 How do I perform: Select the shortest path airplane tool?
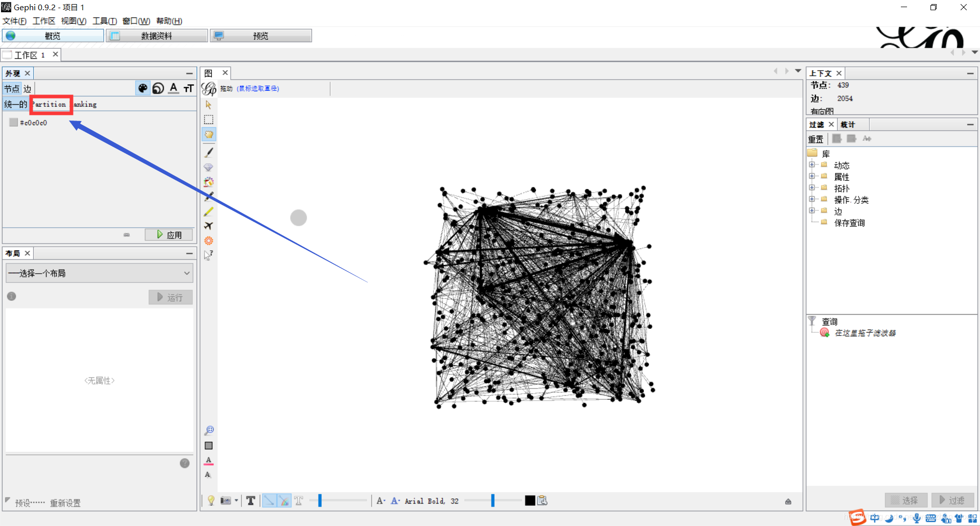click(x=208, y=226)
